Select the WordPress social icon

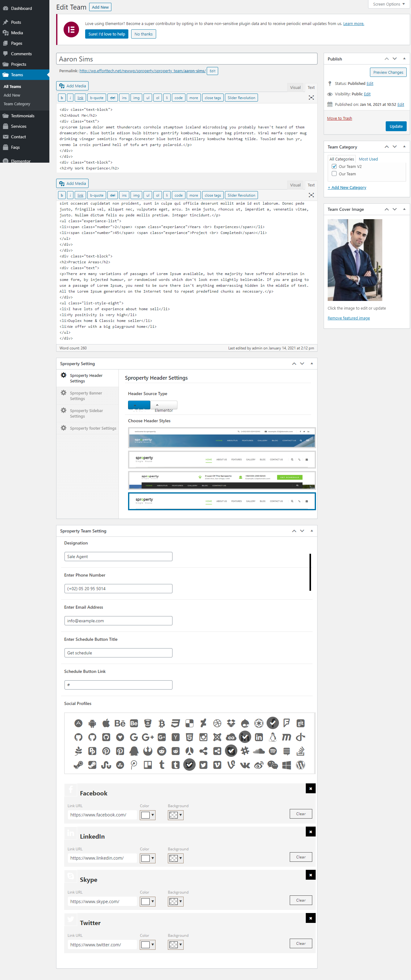[x=300, y=765]
